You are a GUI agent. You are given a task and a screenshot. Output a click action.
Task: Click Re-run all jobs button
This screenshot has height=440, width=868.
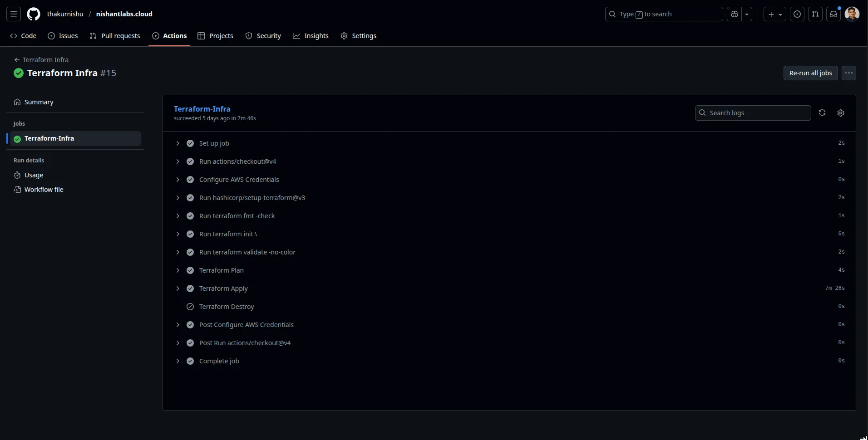[810, 73]
